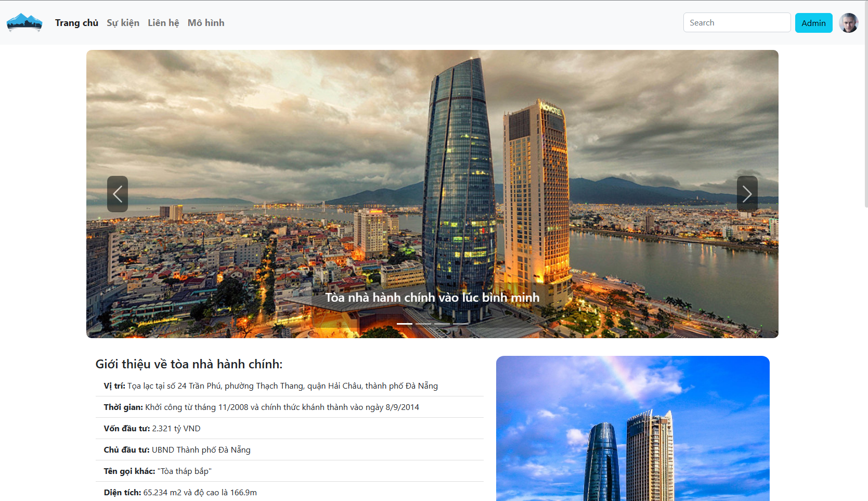Select the first carousel indicator dot
This screenshot has height=501, width=868.
point(405,323)
